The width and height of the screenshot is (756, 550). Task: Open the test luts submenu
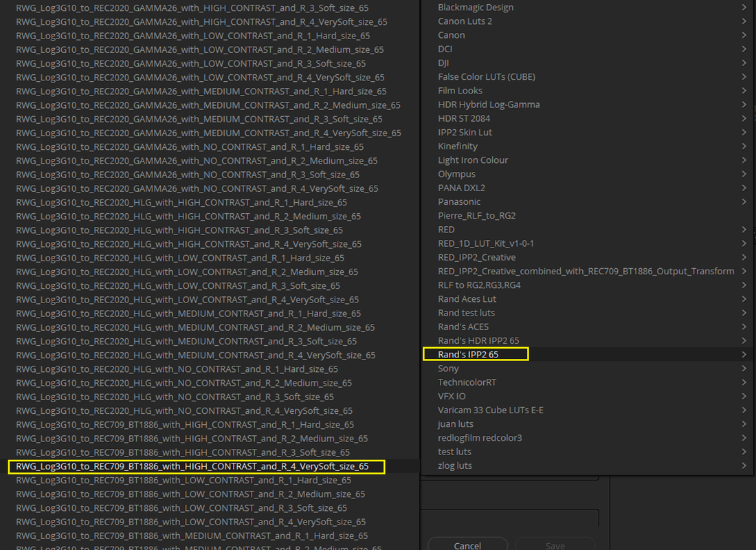coord(587,452)
